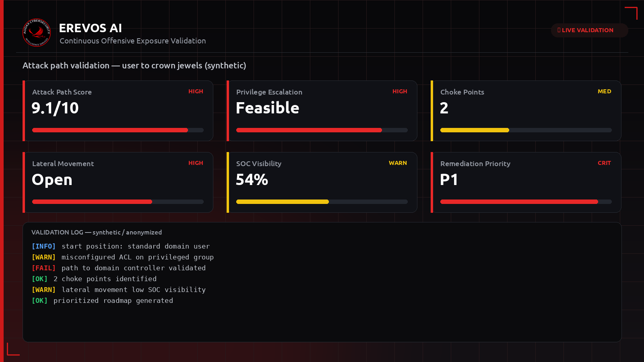
Task: Click the HIGH tag on Privilege Escalation
Action: click(400, 91)
